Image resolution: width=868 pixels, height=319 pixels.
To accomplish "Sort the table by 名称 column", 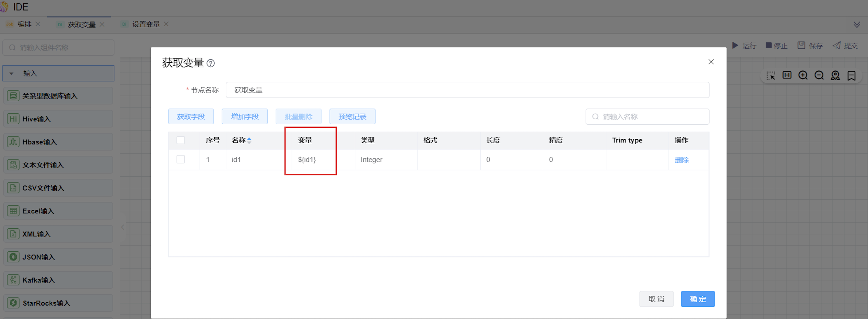I will click(249, 141).
